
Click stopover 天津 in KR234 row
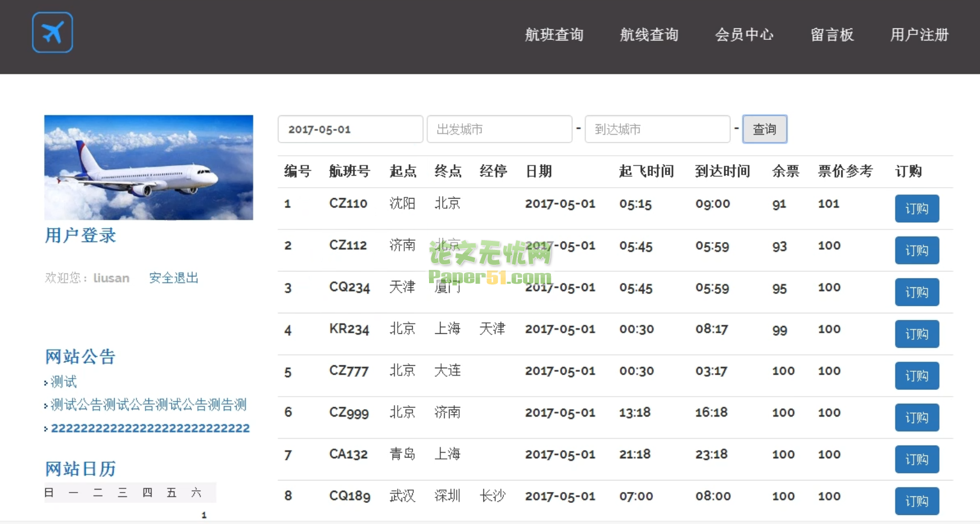coord(492,328)
